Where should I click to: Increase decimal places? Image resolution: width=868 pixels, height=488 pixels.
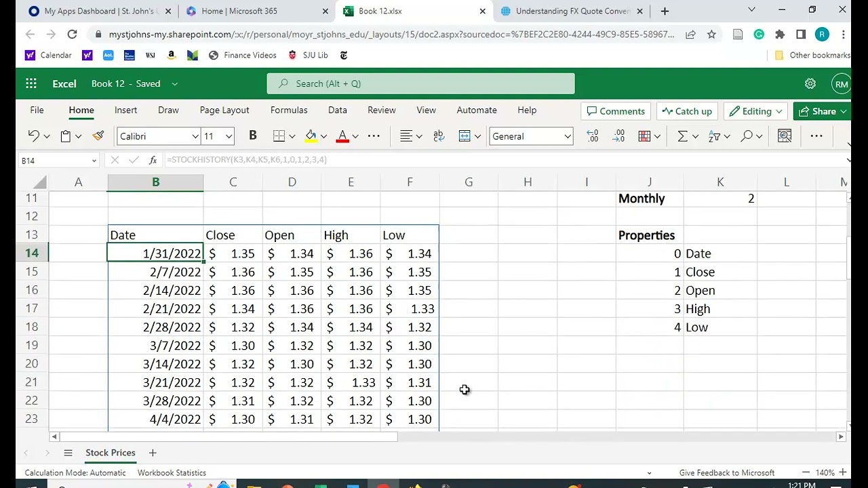click(x=592, y=136)
